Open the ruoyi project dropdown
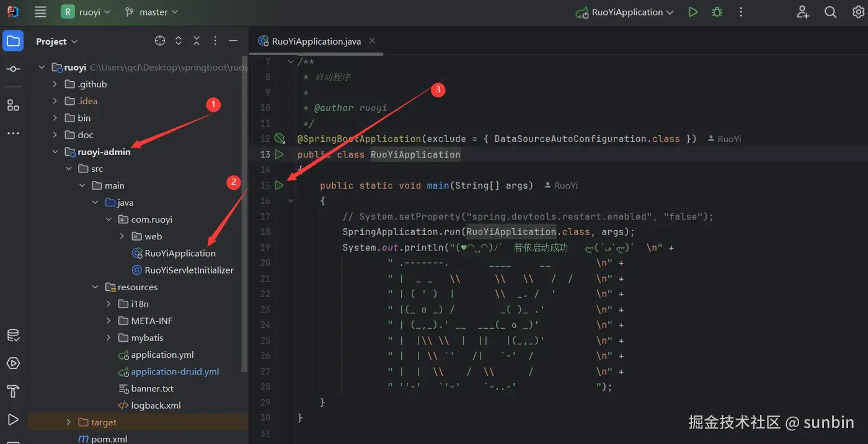The image size is (868, 444). click(86, 12)
